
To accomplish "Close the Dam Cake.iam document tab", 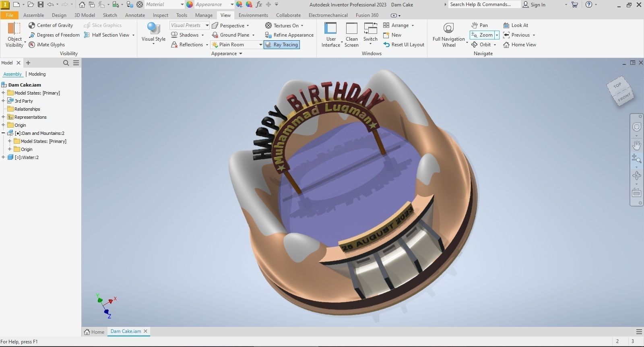I will pyautogui.click(x=146, y=331).
